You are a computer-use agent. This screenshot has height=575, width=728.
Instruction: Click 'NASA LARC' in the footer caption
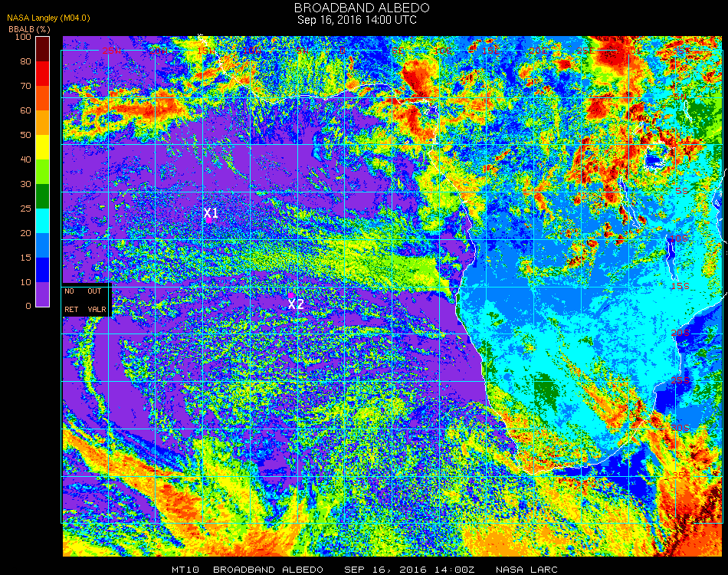pos(526,570)
